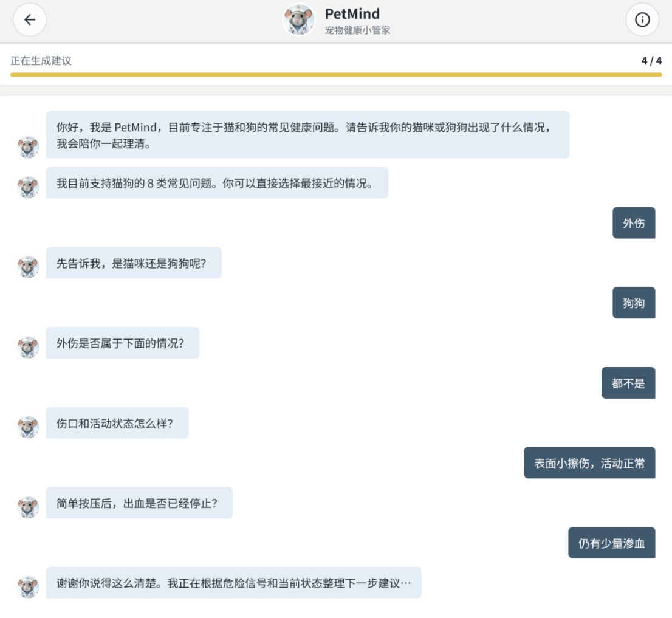Click the back arrow button
Viewport: 672px width, 618px height.
(x=30, y=19)
